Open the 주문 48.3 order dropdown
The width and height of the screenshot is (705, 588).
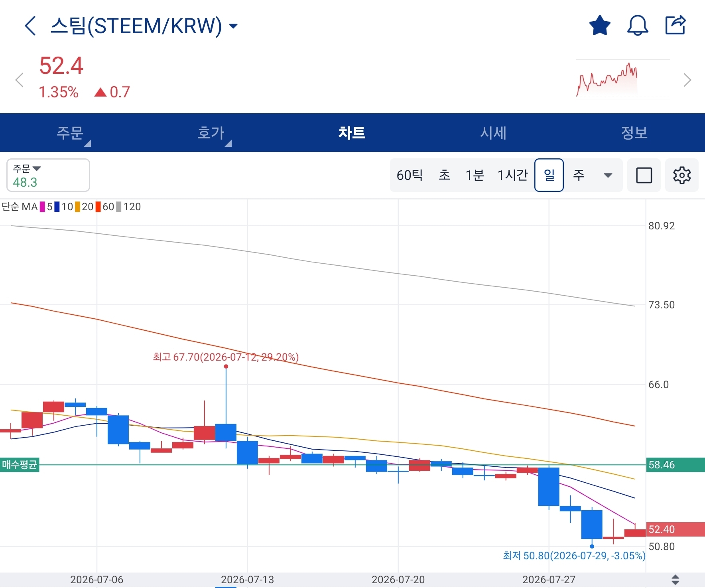tap(48, 175)
